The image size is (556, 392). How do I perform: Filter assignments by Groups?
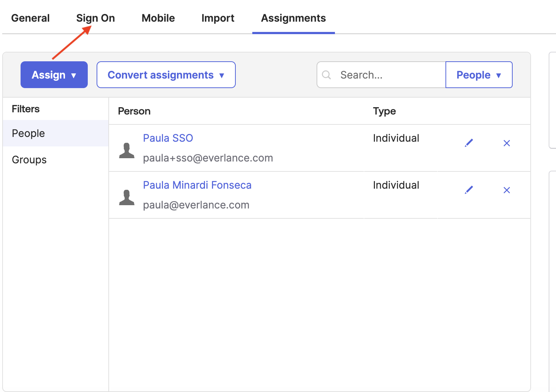tap(29, 160)
